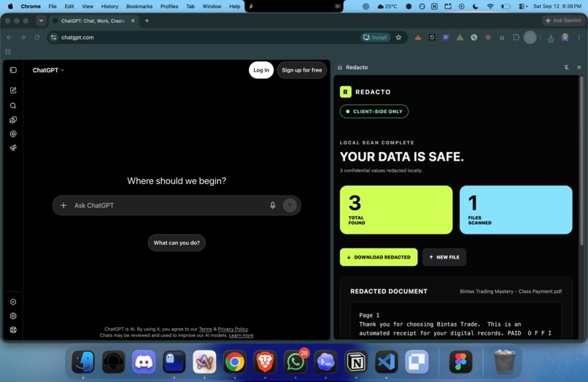Open the Privacy Policy link
Viewport: 588px width, 382px height.
(233, 329)
